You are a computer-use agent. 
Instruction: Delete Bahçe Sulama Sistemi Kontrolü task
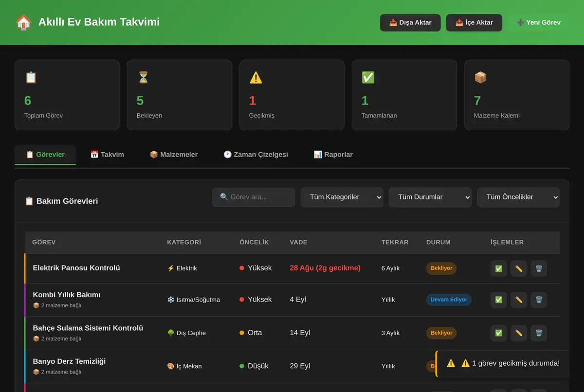click(539, 333)
